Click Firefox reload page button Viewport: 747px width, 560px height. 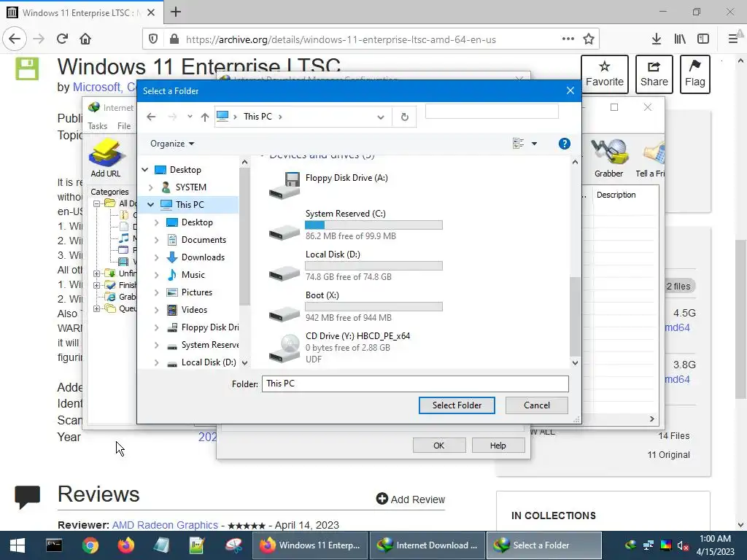click(x=63, y=39)
